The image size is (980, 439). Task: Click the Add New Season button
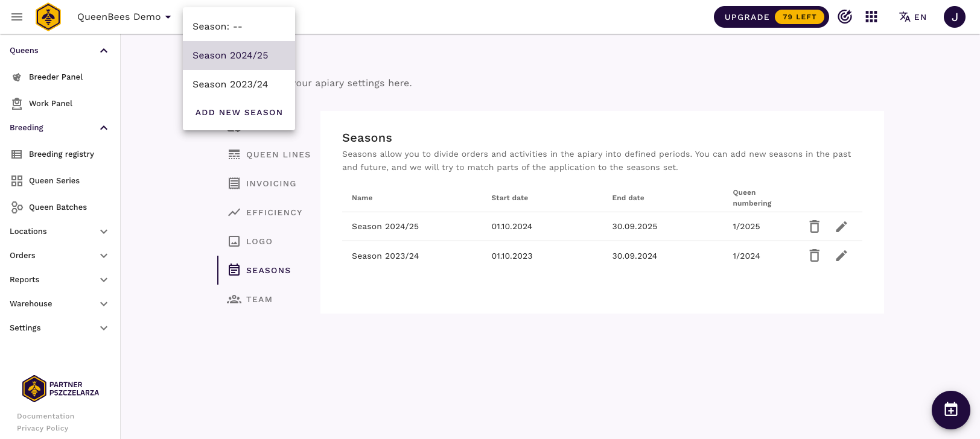[x=239, y=113]
